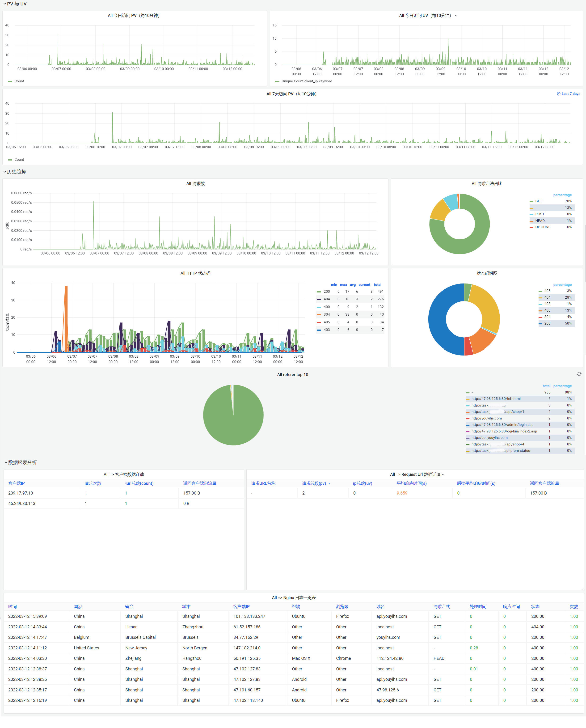
Task: Sort by 平均响应时间(s) column header
Action: pyautogui.click(x=412, y=483)
